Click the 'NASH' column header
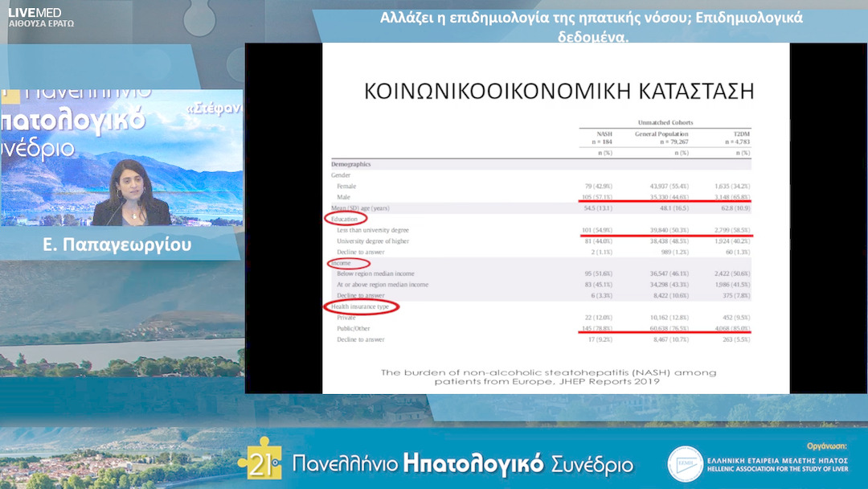 tap(604, 134)
